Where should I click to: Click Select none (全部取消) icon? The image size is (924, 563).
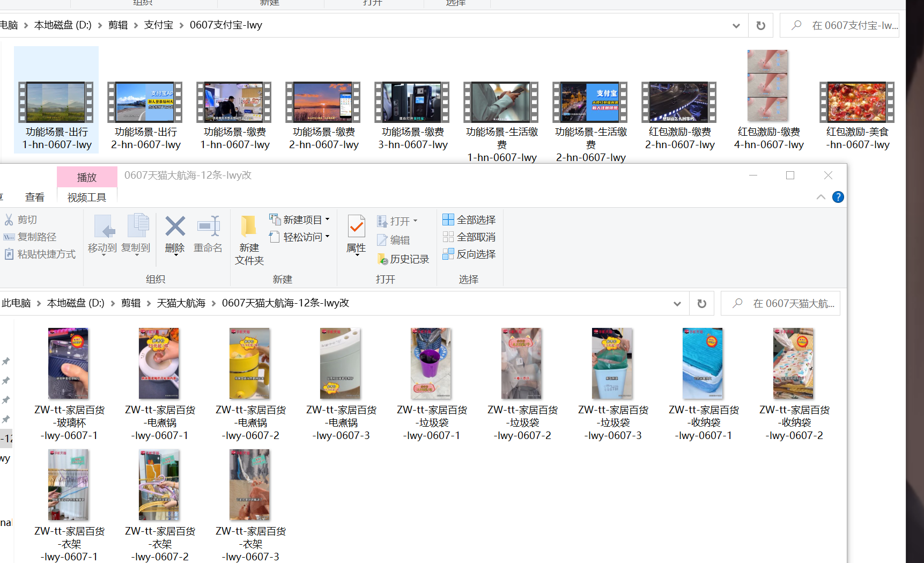pyautogui.click(x=448, y=237)
